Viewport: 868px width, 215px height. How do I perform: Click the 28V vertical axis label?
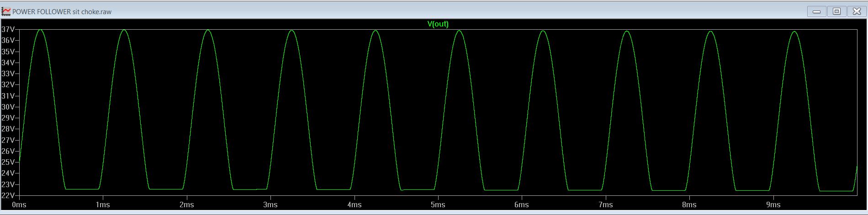coord(8,129)
